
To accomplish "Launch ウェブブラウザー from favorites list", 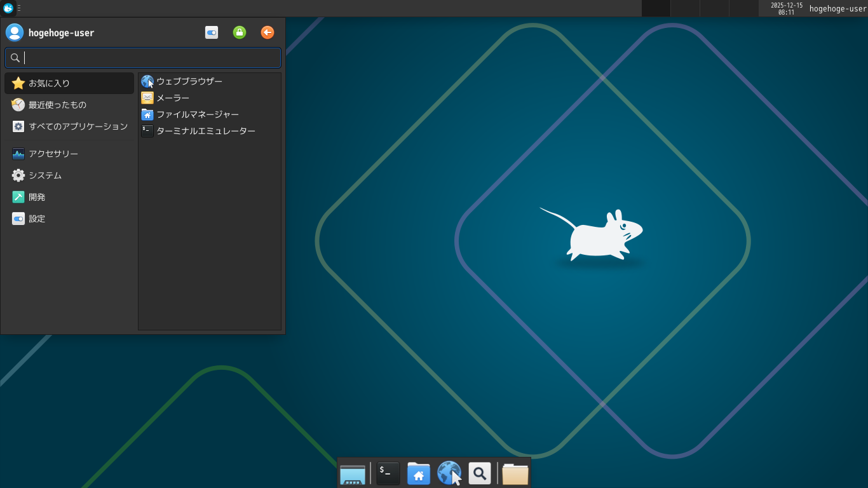I will tap(189, 81).
